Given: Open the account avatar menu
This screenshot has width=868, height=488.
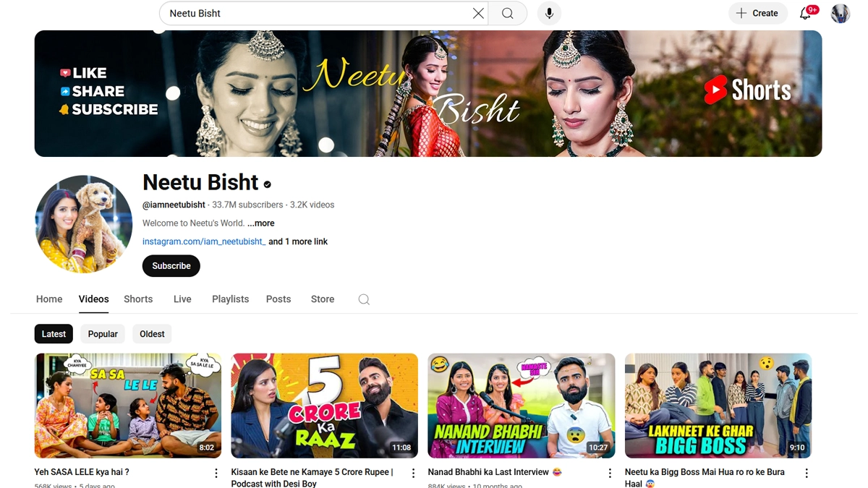Looking at the screenshot, I should tap(840, 13).
